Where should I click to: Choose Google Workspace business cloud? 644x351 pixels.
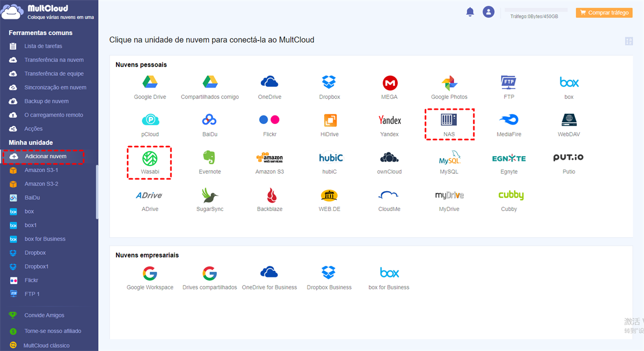pyautogui.click(x=150, y=273)
